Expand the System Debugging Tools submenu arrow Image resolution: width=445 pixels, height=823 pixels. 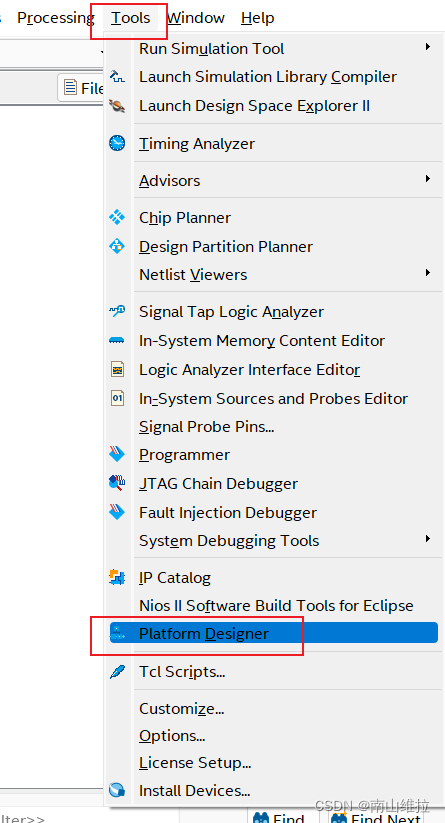(428, 539)
